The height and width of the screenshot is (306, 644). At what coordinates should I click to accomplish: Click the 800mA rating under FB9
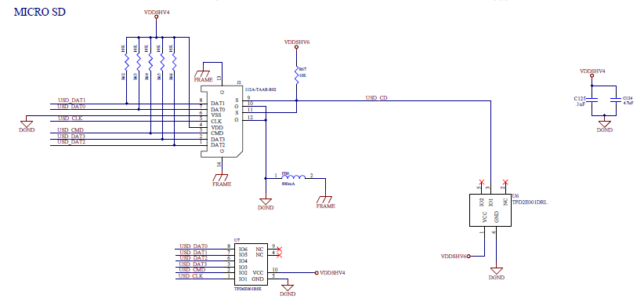click(x=288, y=184)
